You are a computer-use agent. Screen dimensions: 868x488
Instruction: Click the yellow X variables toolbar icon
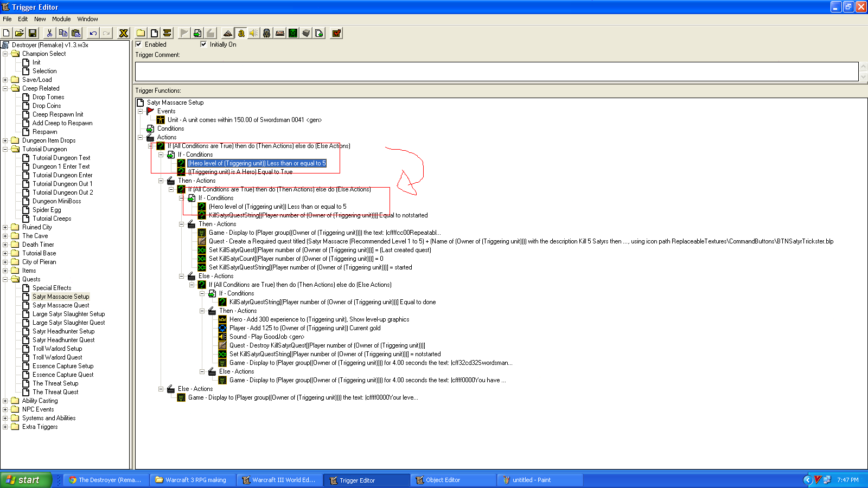coord(124,33)
